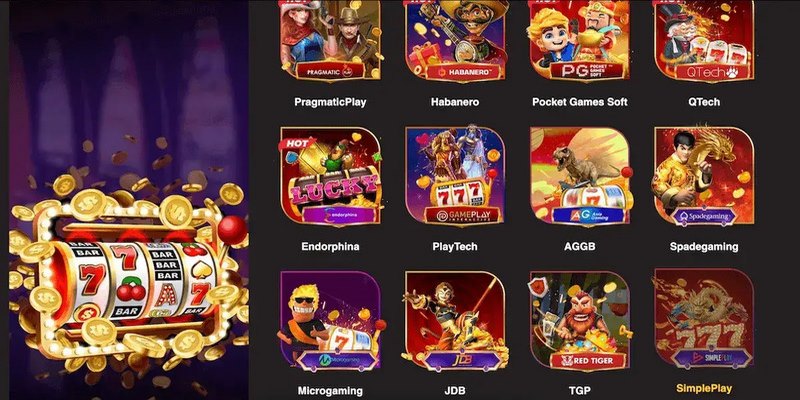Choose the SimplePlay 777 dragon tile
The height and width of the screenshot is (400, 800).
click(x=704, y=319)
